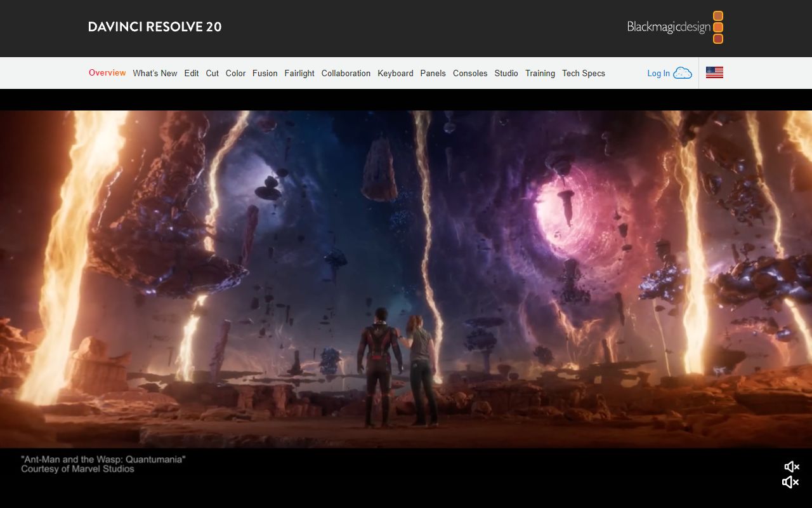Click the cloud icon beside Log In
The width and height of the screenshot is (812, 508).
[x=683, y=72]
